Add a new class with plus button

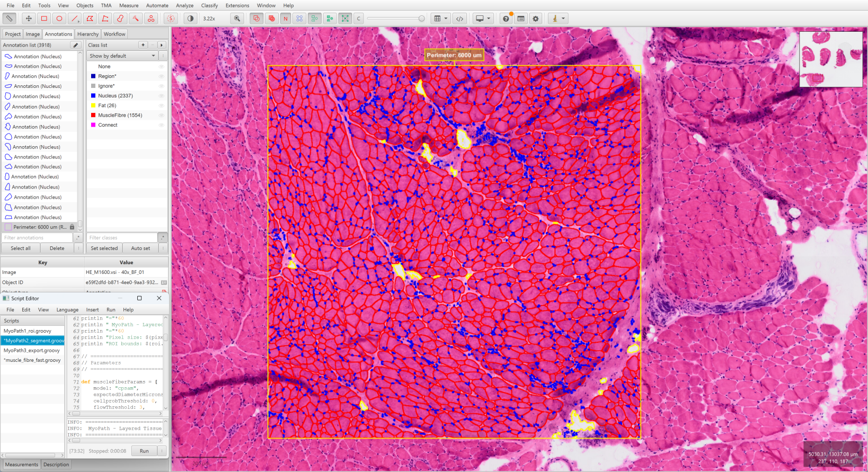tap(143, 45)
